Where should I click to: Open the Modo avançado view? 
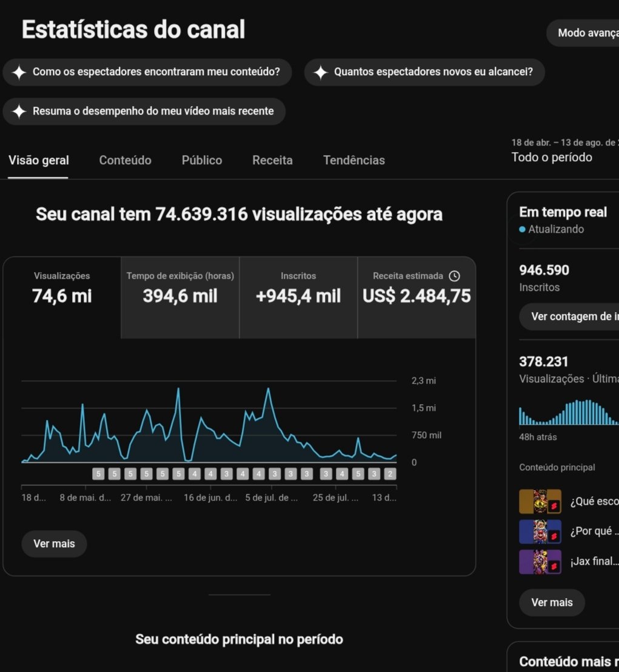click(583, 33)
